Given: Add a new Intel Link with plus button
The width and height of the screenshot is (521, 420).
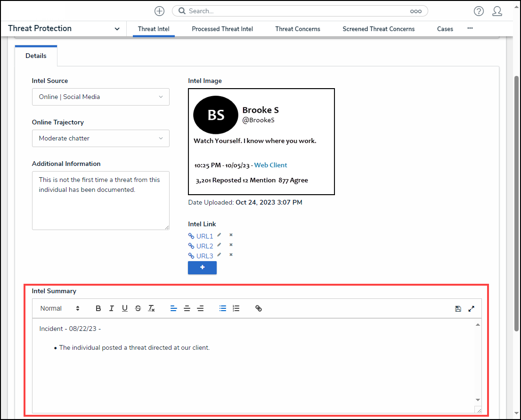Looking at the screenshot, I should click(x=202, y=267).
